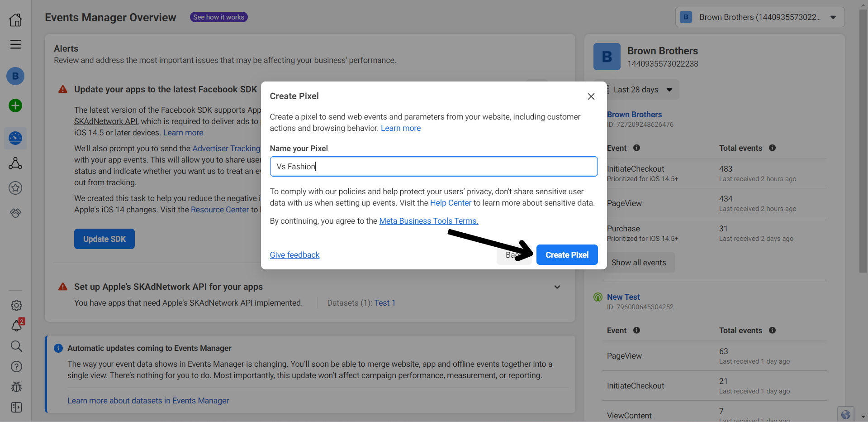This screenshot has width=868, height=422.
Task: Click the Update SDK button
Action: click(x=104, y=239)
